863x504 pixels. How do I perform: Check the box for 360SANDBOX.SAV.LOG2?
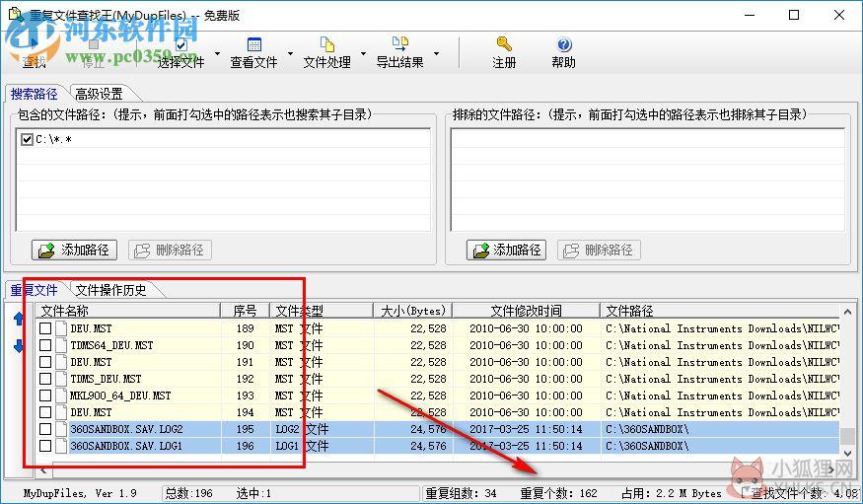[45, 429]
